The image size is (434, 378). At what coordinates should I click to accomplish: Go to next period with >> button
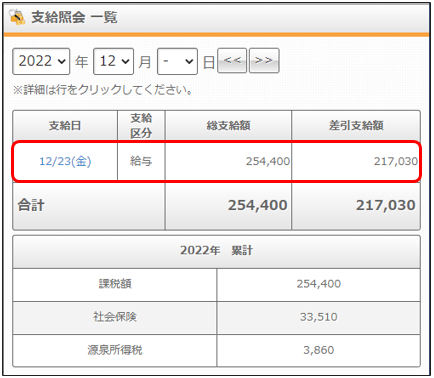point(264,60)
